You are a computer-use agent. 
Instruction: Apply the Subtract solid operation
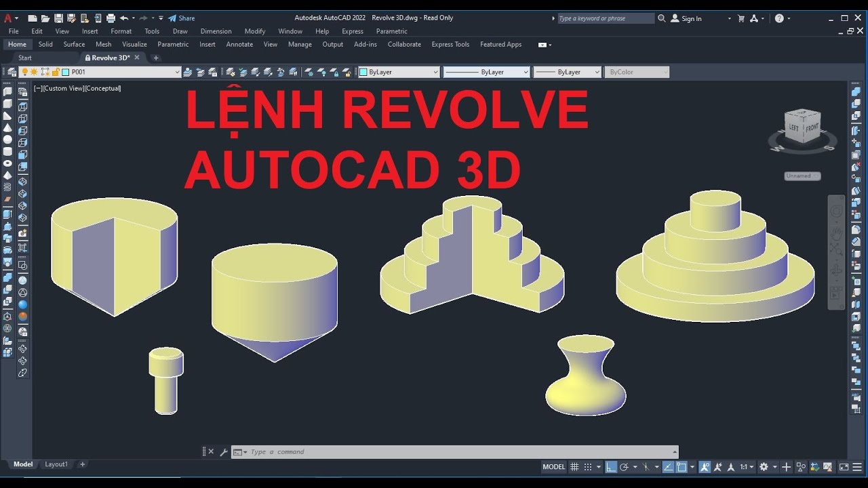pos(7,289)
